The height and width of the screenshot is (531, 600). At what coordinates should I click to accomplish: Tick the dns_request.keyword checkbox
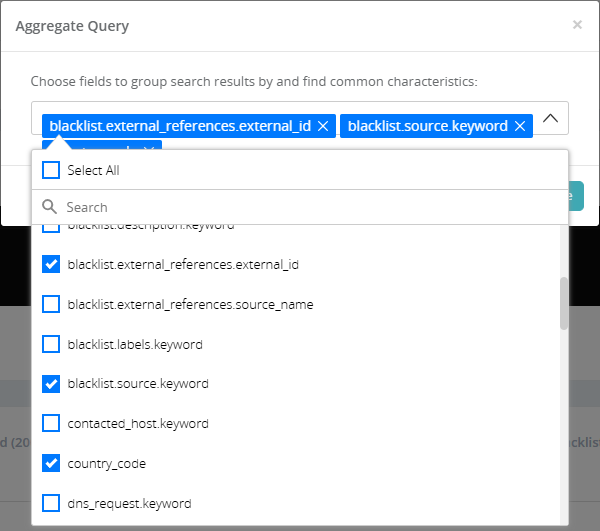(x=51, y=503)
